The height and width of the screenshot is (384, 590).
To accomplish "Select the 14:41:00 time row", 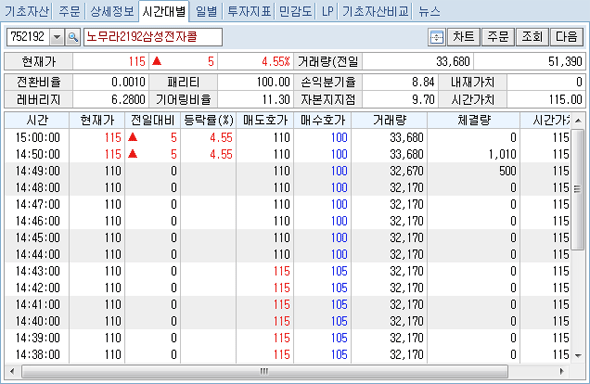I will pos(287,304).
